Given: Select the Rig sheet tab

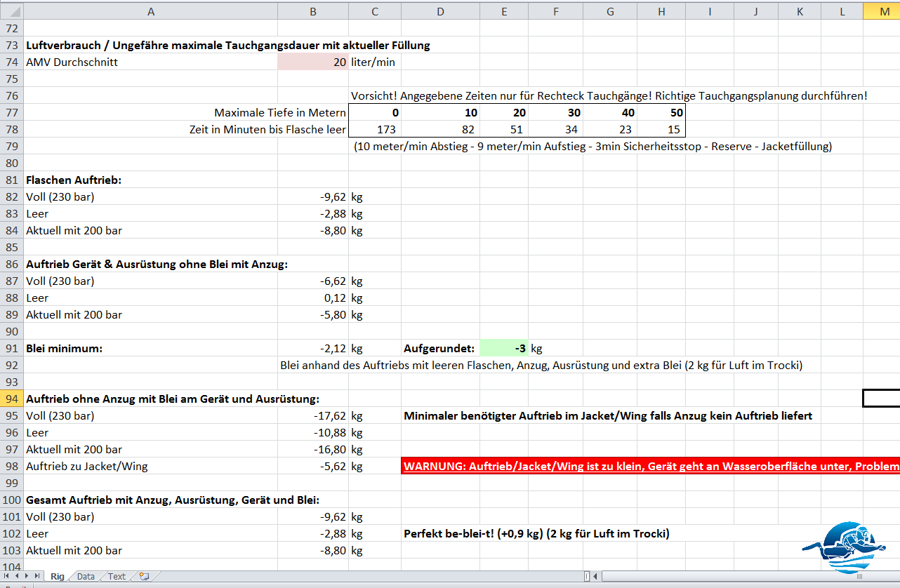Looking at the screenshot, I should click(x=58, y=576).
